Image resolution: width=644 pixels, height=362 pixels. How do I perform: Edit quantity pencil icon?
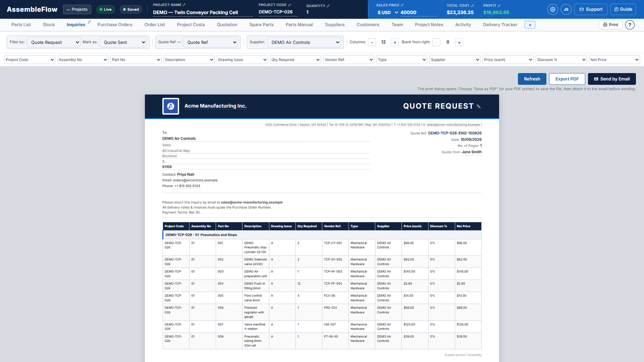[x=328, y=6]
